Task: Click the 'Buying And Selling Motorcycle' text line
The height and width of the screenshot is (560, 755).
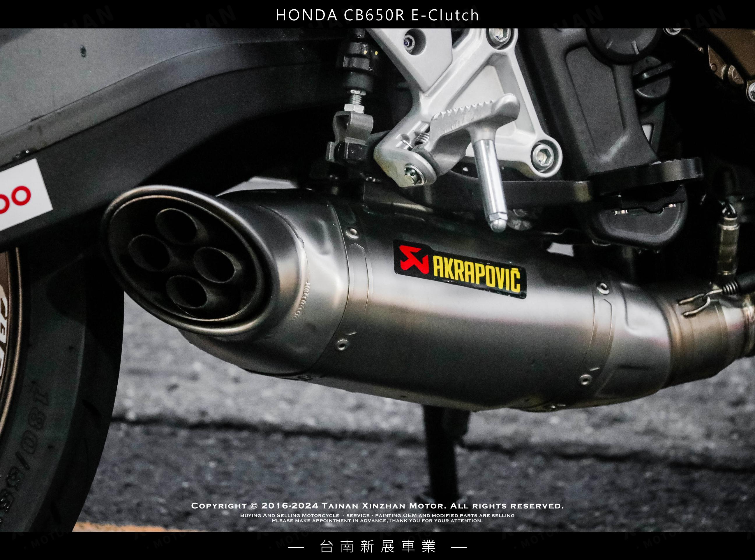Action: coord(377,515)
